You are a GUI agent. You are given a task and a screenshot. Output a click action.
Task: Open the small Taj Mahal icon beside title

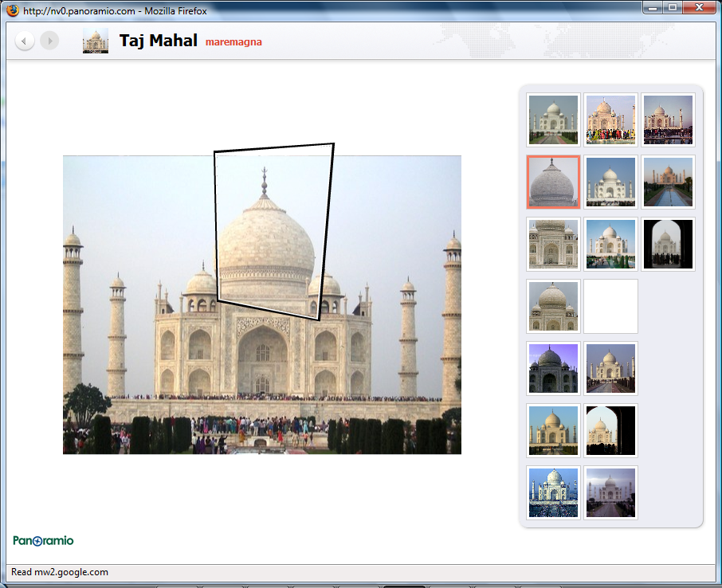click(96, 41)
